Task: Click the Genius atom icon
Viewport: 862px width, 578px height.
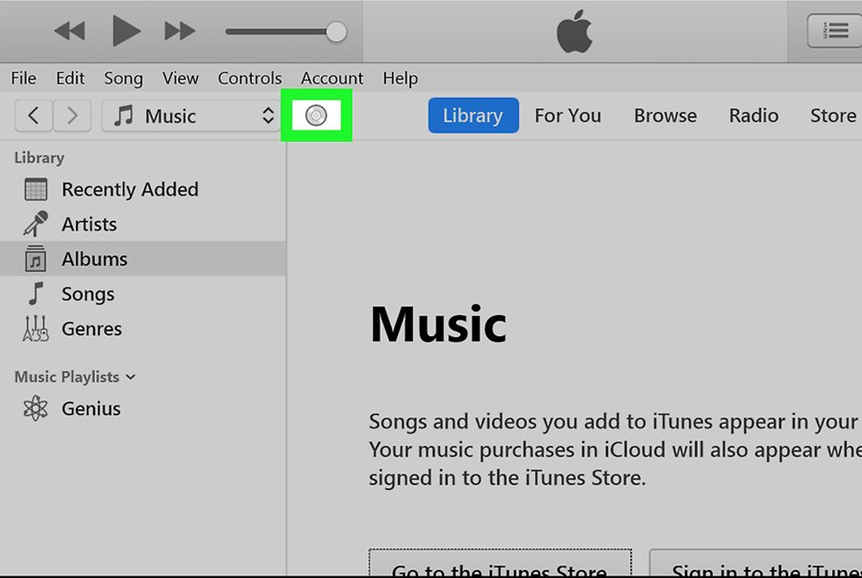Action: [x=36, y=408]
